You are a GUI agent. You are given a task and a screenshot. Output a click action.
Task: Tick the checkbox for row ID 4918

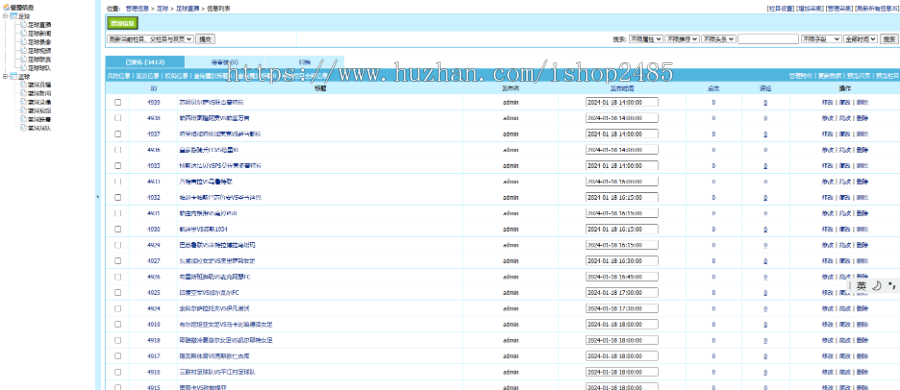tap(118, 340)
